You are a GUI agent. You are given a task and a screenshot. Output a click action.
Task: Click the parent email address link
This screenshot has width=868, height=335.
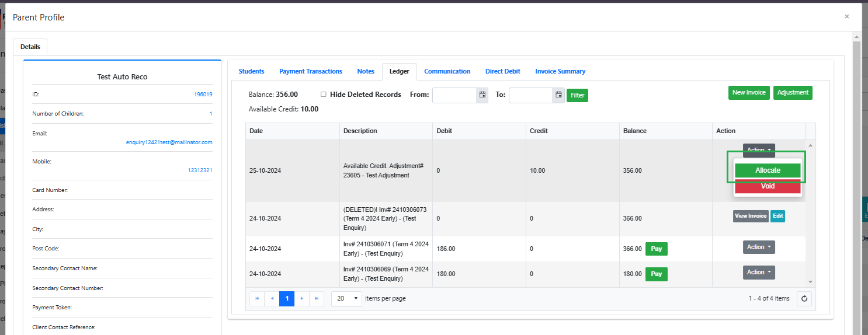[169, 142]
